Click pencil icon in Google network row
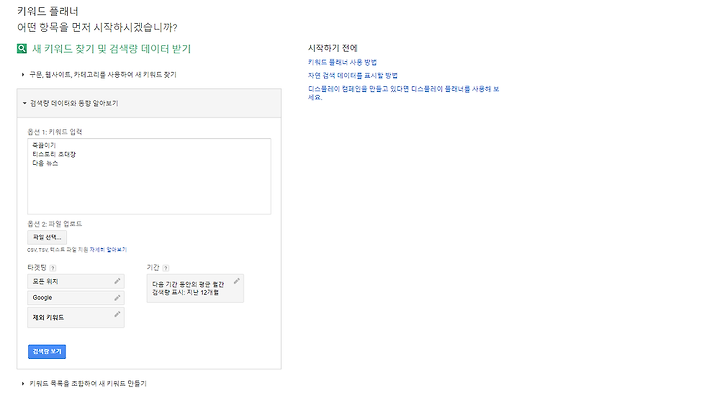This screenshot has width=720, height=400. coord(117,298)
